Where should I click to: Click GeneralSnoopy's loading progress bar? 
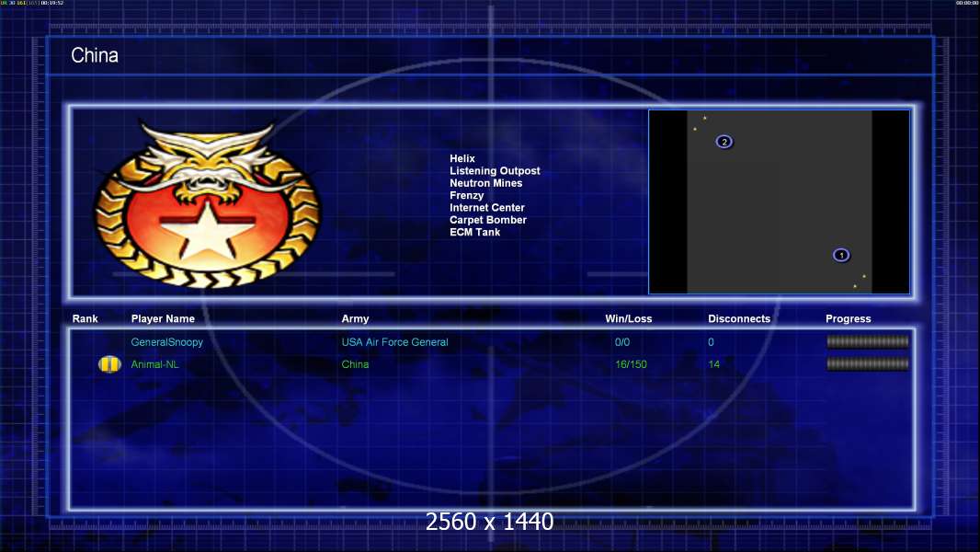tap(868, 341)
